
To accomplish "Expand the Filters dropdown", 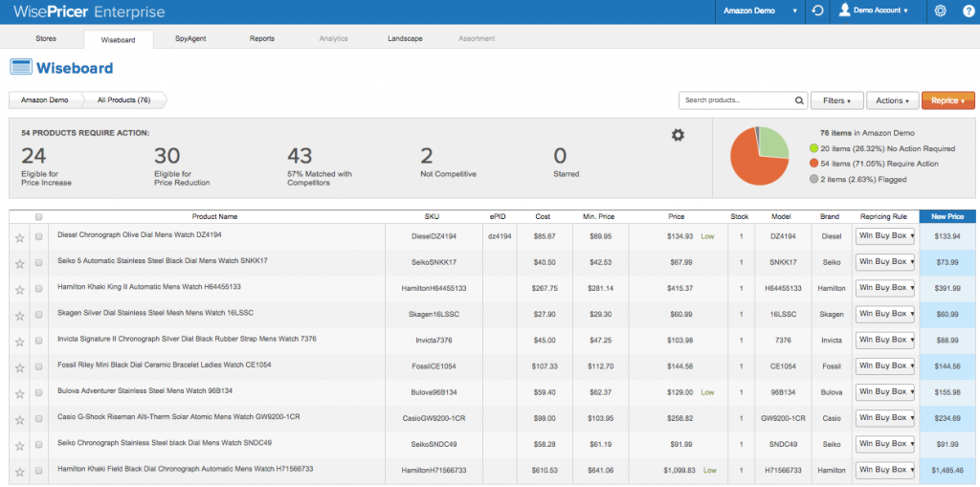I will tap(836, 100).
